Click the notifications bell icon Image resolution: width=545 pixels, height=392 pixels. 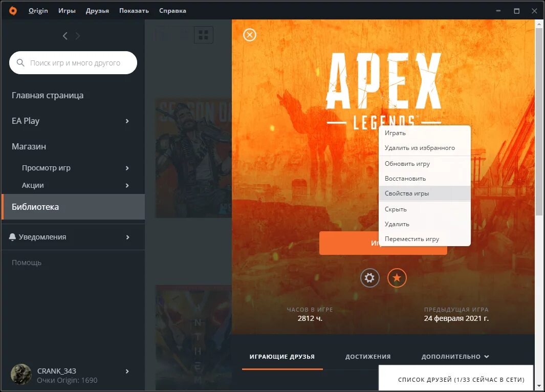point(12,237)
